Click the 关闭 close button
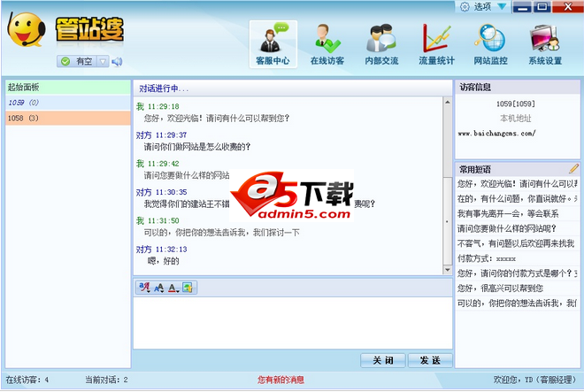Viewport: 584px width, 392px height. point(383,360)
